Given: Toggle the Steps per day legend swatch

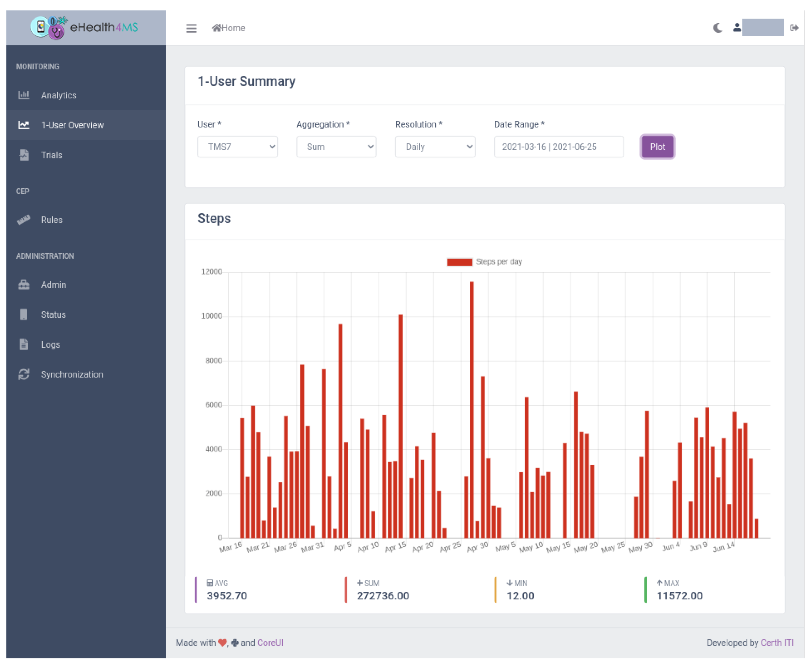Looking at the screenshot, I should pyautogui.click(x=459, y=262).
